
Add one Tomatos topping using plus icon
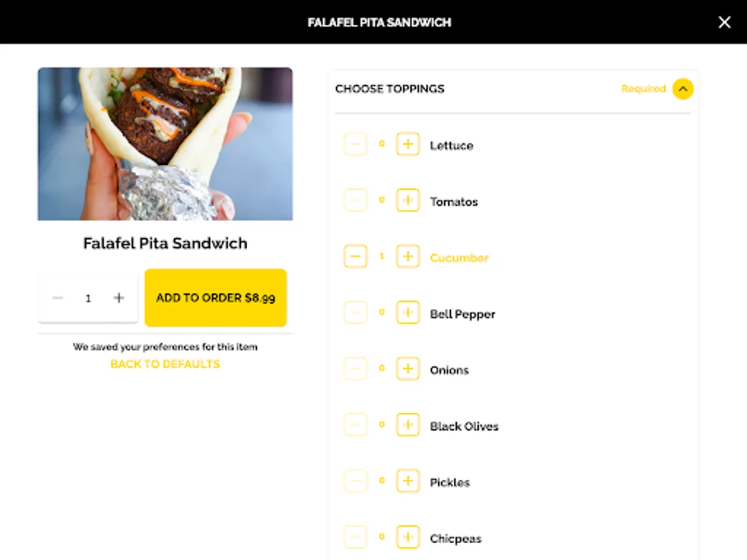click(408, 200)
